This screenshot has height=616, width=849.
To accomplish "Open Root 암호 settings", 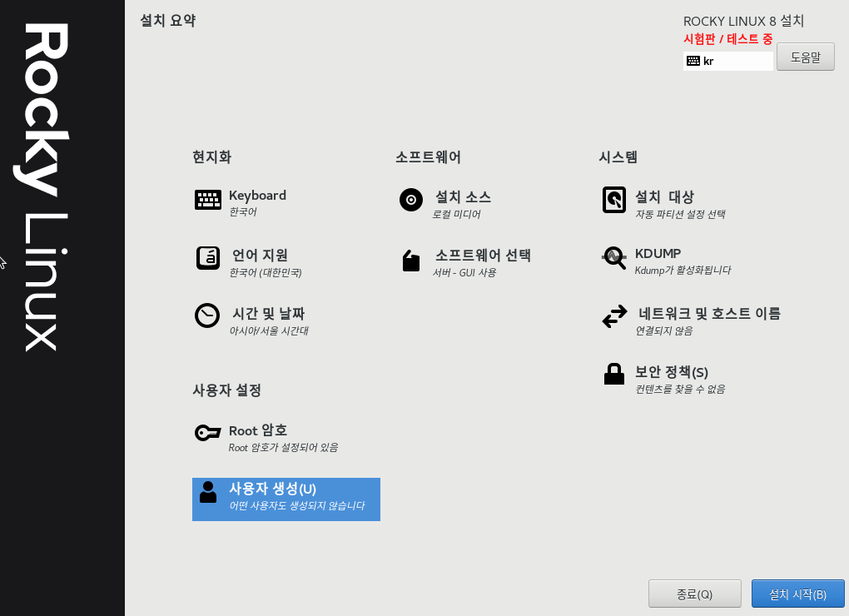I will [x=258, y=430].
